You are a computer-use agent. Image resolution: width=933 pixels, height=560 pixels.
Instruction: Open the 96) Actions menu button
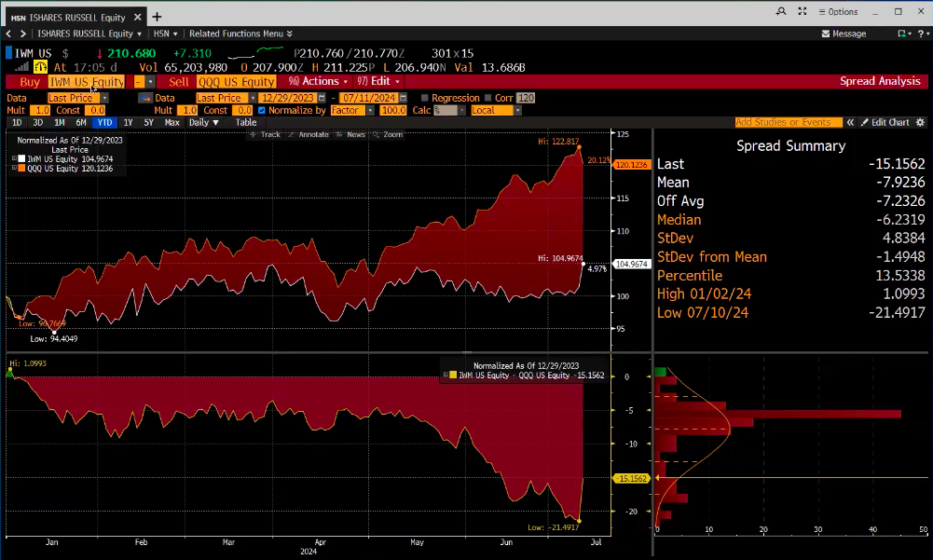click(318, 82)
